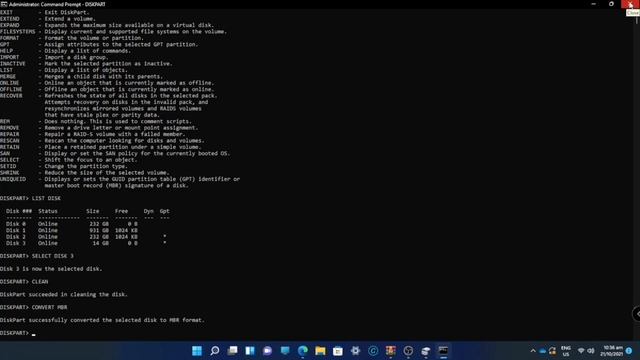
Task: Click the 'OFFLINE' help entry
Action: [107, 89]
